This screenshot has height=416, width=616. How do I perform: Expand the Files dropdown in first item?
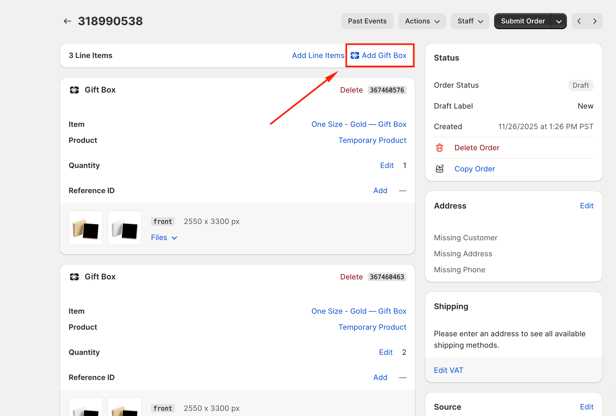tap(164, 238)
